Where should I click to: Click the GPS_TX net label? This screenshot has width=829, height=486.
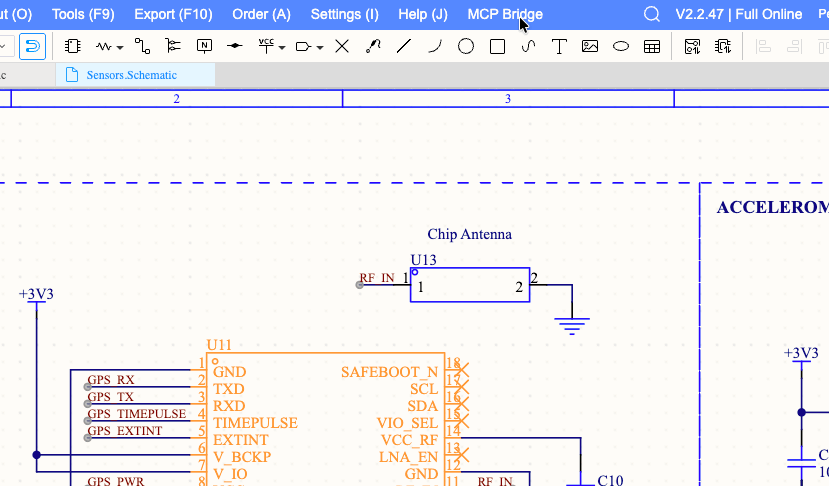click(x=110, y=397)
